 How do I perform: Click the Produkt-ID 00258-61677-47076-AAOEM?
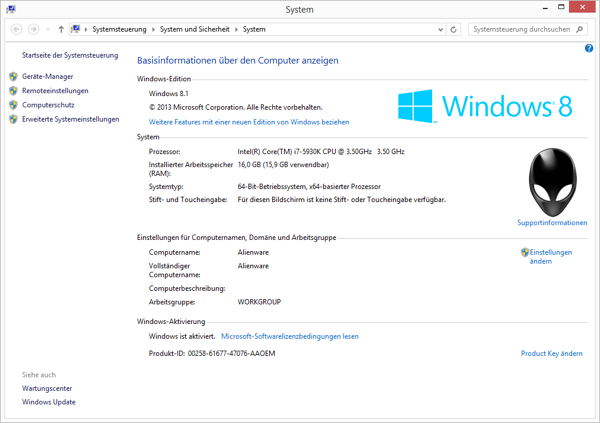coord(212,354)
